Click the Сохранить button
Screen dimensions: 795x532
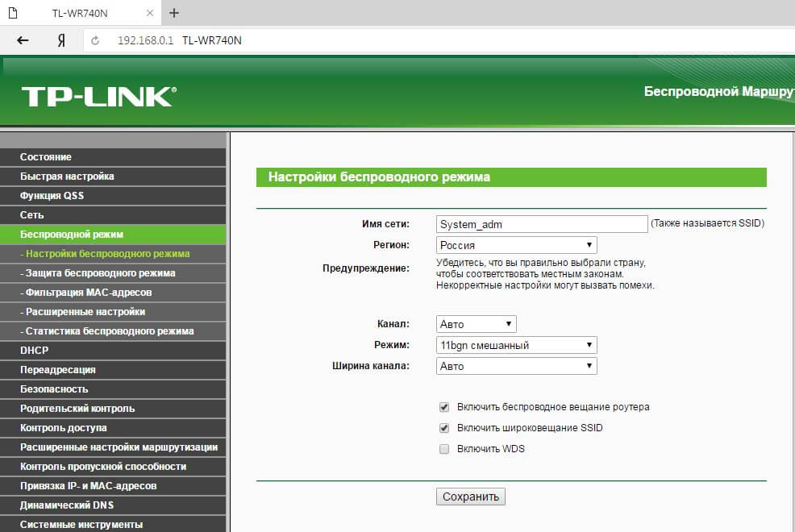point(471,497)
